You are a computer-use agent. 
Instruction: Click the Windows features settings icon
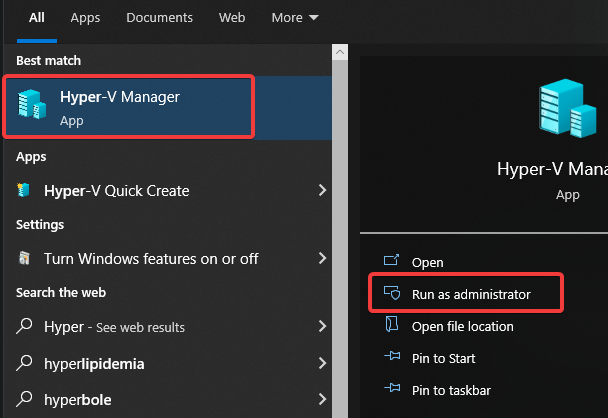pyautogui.click(x=24, y=258)
